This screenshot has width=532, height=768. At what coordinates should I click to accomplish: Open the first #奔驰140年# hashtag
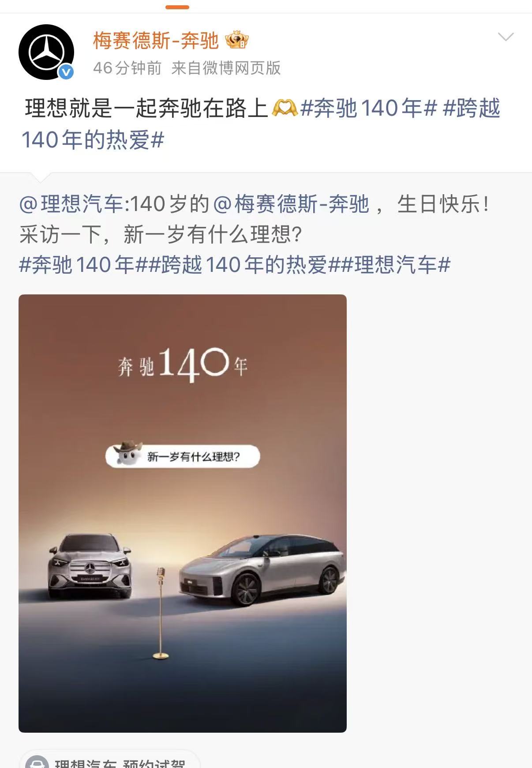coord(368,108)
